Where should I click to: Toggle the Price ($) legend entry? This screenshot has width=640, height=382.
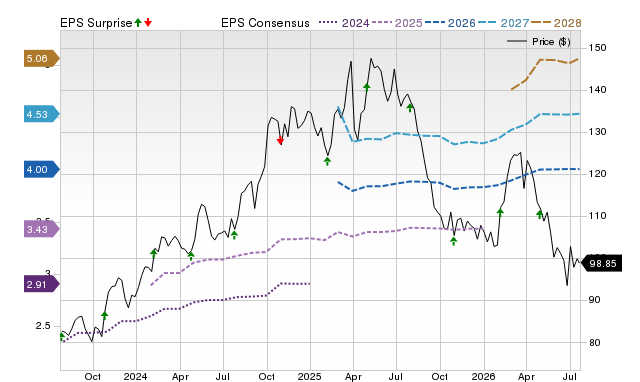[539, 42]
